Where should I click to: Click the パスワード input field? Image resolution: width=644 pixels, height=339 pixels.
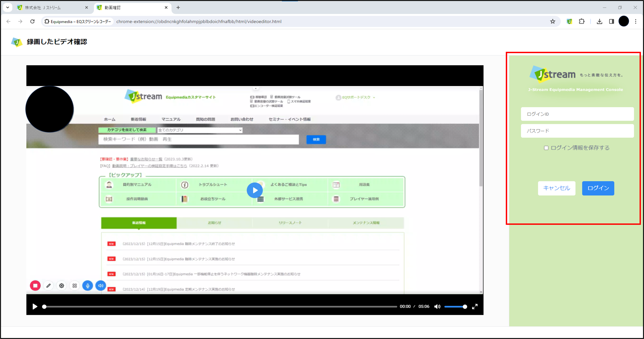click(577, 131)
